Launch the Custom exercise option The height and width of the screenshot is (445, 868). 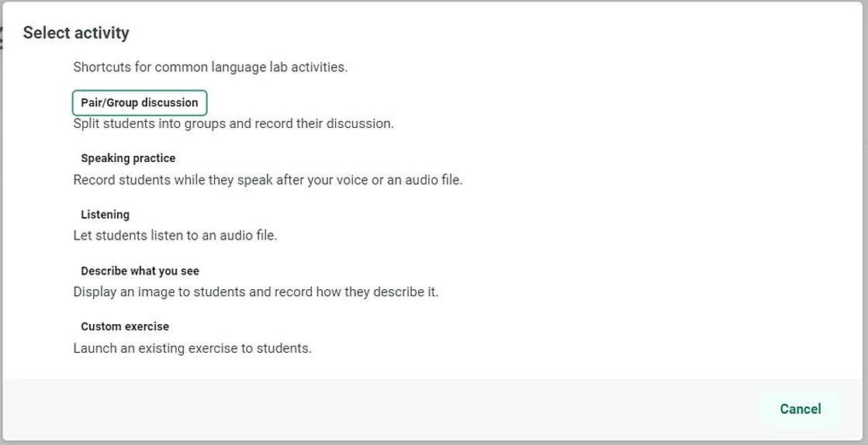[125, 326]
